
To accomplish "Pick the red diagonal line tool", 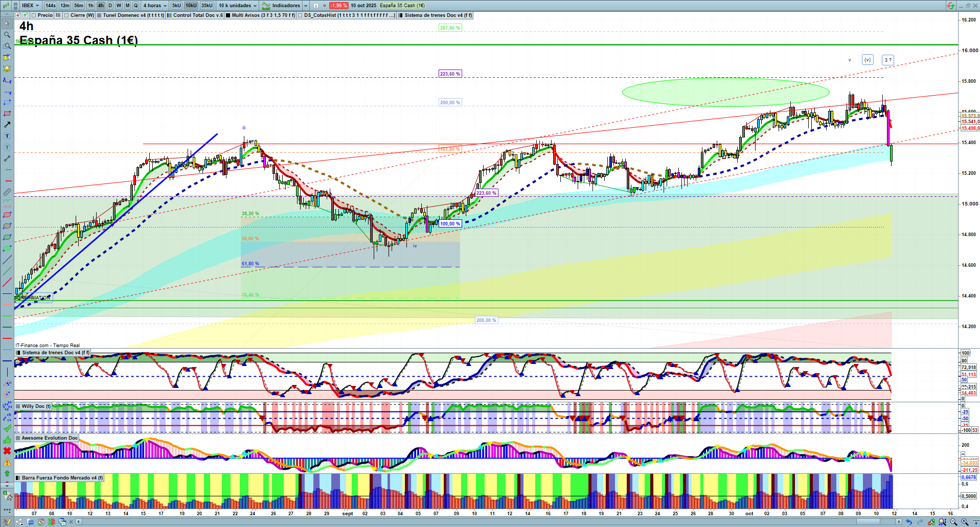I will (7, 282).
